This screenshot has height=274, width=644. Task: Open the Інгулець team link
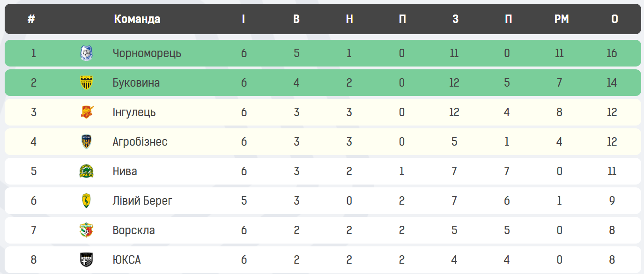tap(134, 112)
